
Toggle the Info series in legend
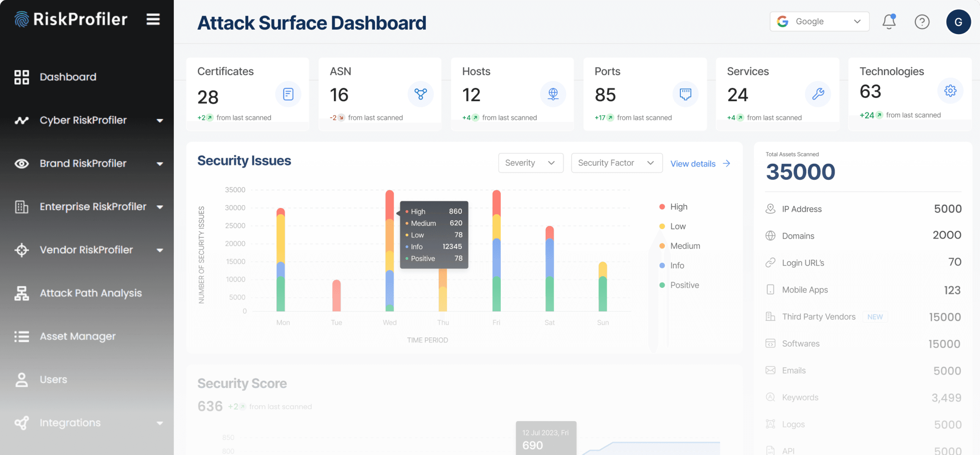tap(677, 265)
